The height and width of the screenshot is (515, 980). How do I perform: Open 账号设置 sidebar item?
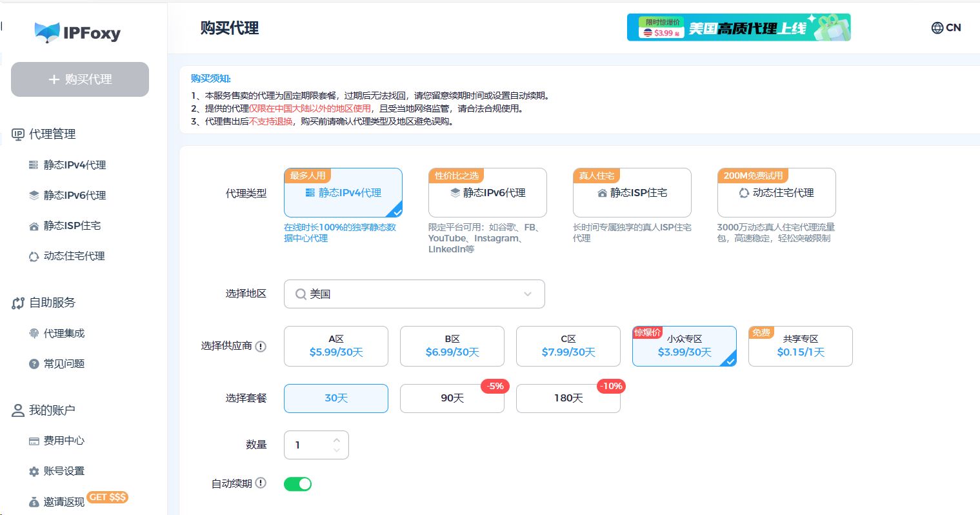pos(65,470)
